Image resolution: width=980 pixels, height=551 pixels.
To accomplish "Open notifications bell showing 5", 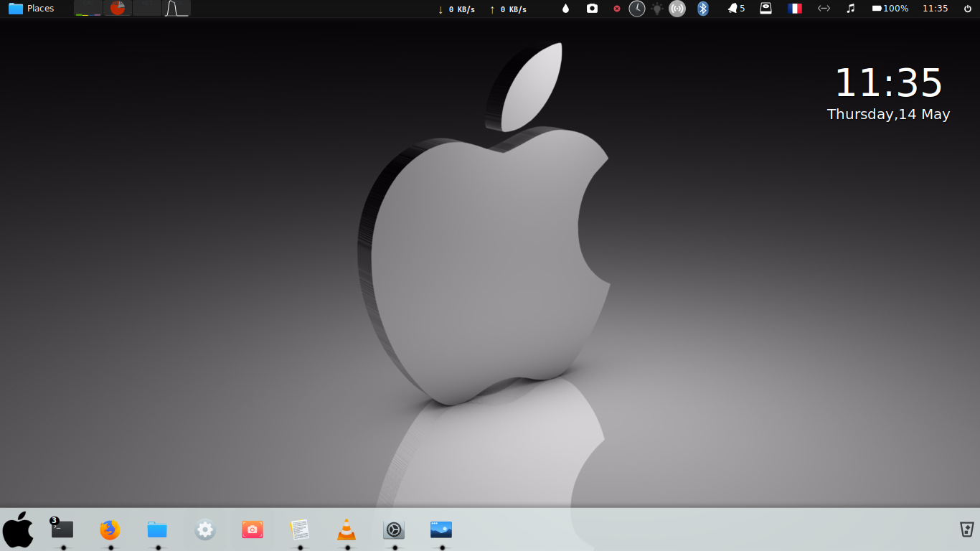I will tap(736, 9).
